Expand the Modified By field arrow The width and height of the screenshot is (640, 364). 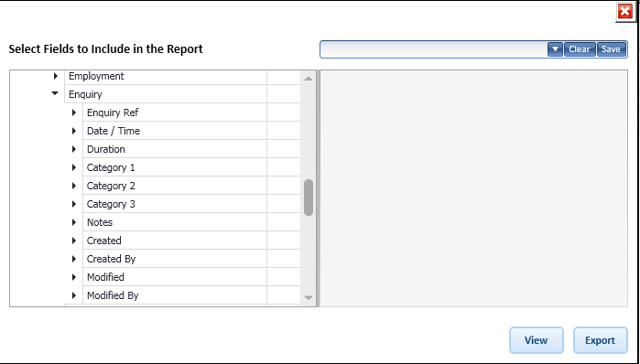[x=74, y=295]
